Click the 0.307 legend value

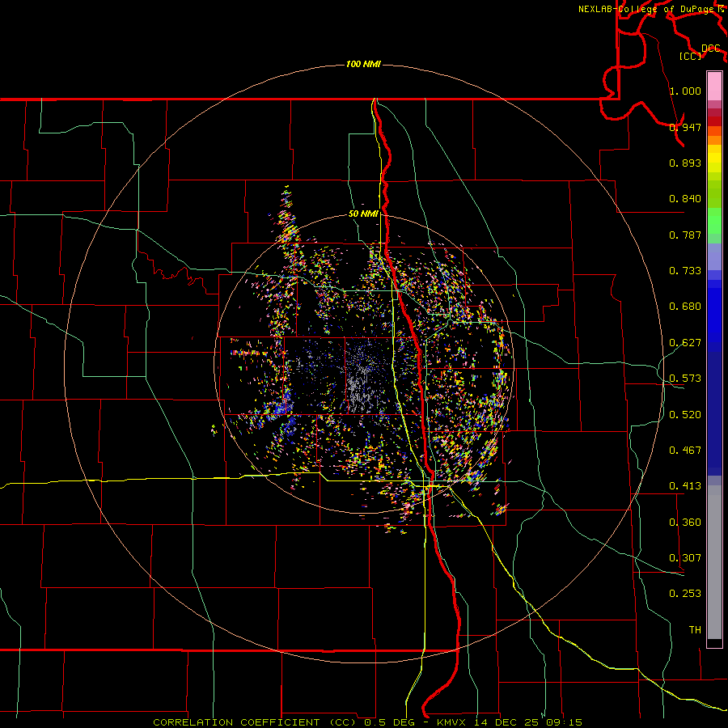685,558
